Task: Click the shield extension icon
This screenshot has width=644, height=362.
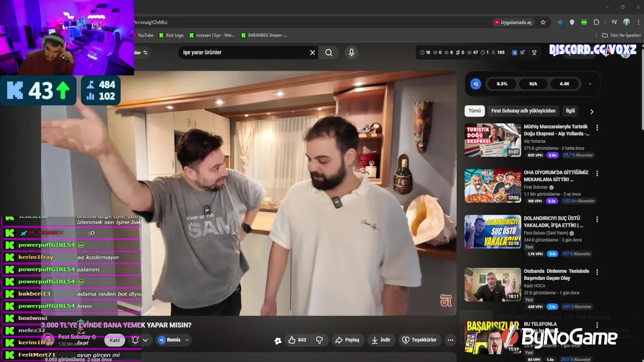Action: coord(572,22)
